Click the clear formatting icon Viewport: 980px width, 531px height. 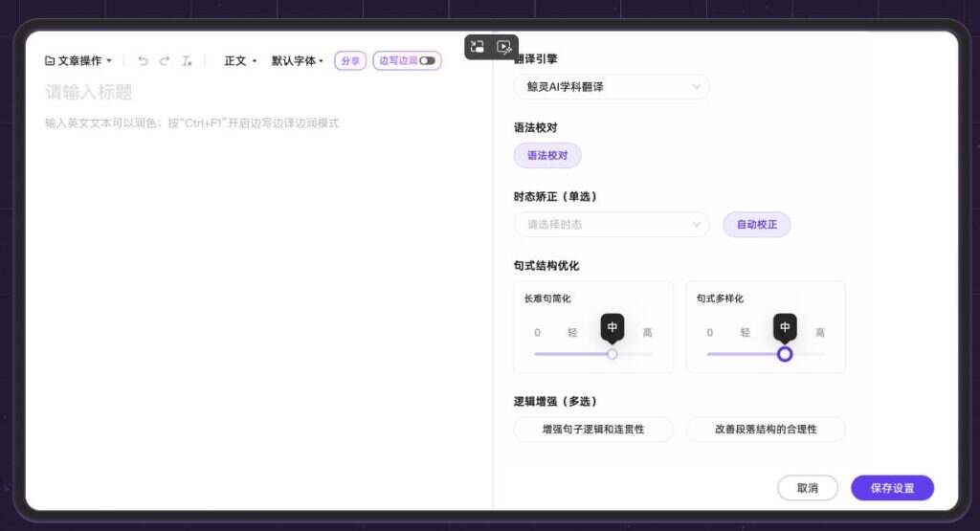click(x=188, y=60)
